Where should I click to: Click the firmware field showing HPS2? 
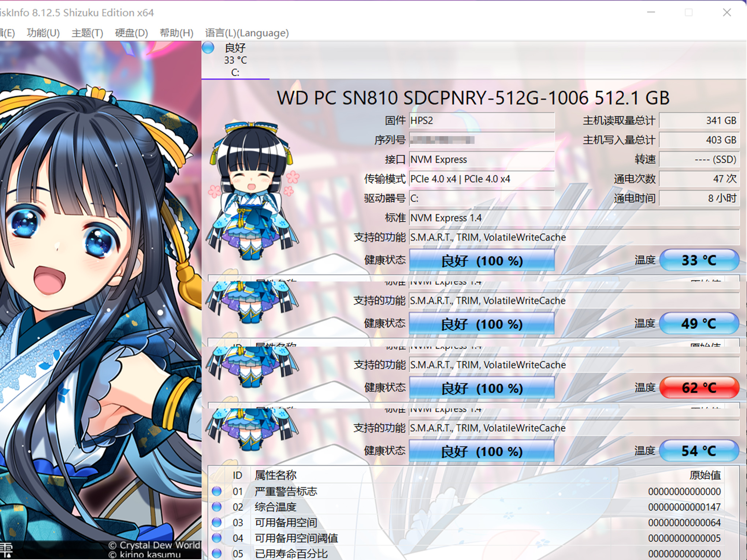coord(482,120)
